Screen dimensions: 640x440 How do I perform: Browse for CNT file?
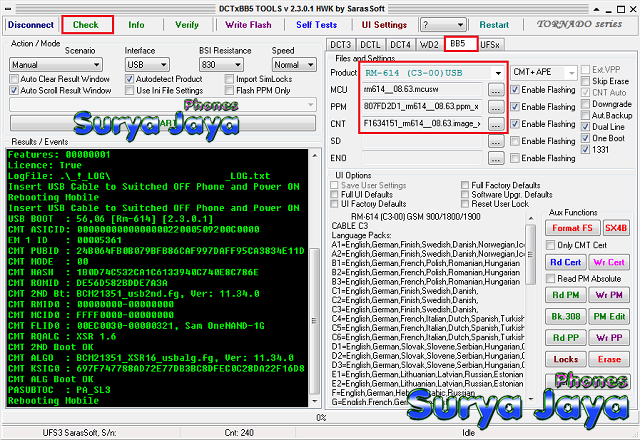[x=496, y=124]
